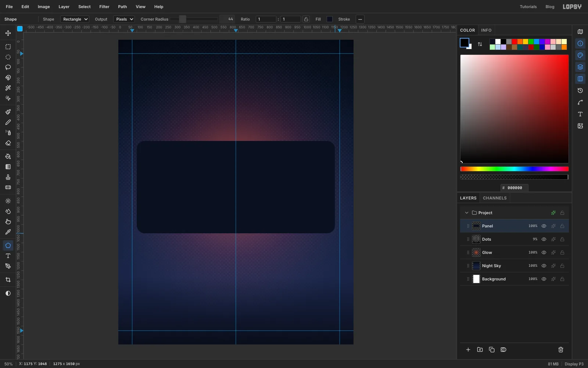Select the Brush tool
Screen dimensions: 588x368
8,112
